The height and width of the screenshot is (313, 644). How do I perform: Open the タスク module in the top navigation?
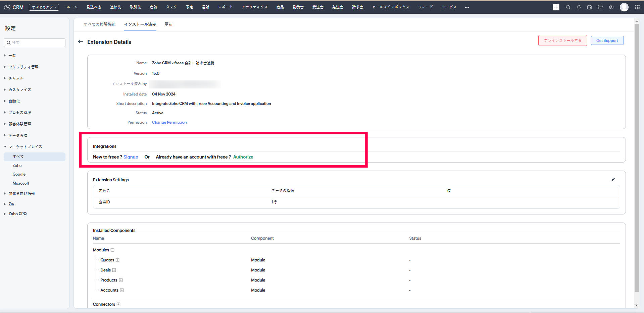171,7
